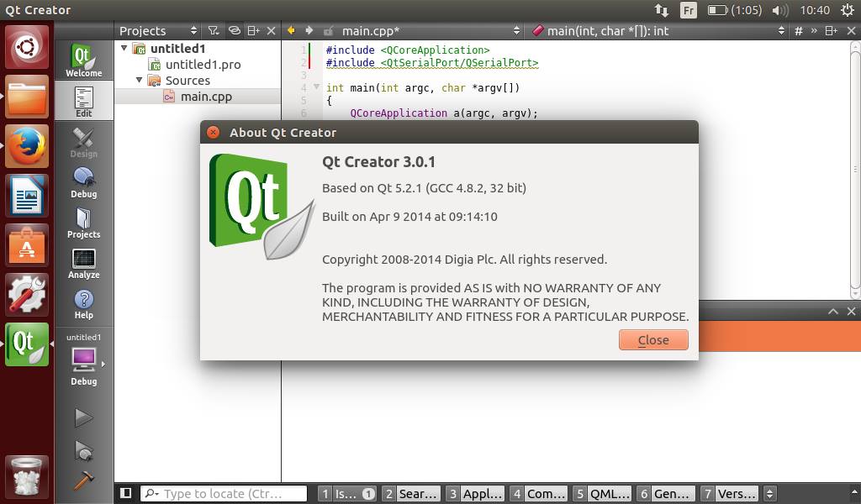Switch to Edit mode

coord(83,102)
